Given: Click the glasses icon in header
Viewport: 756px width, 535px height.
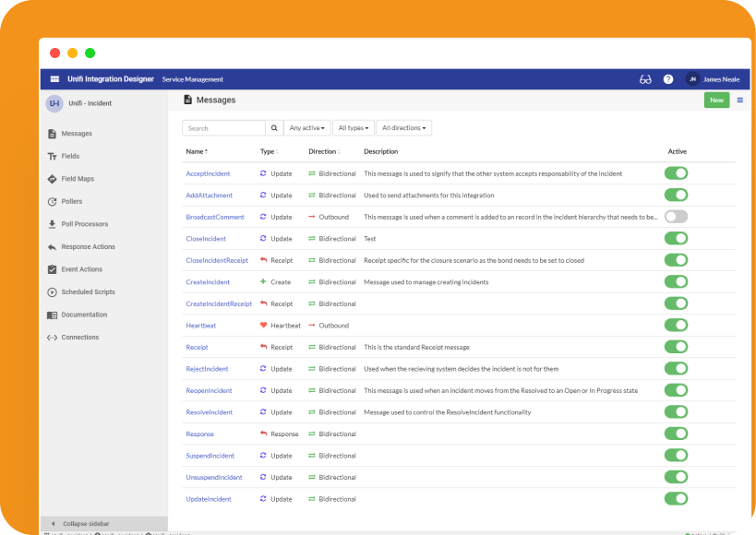Looking at the screenshot, I should click(645, 79).
